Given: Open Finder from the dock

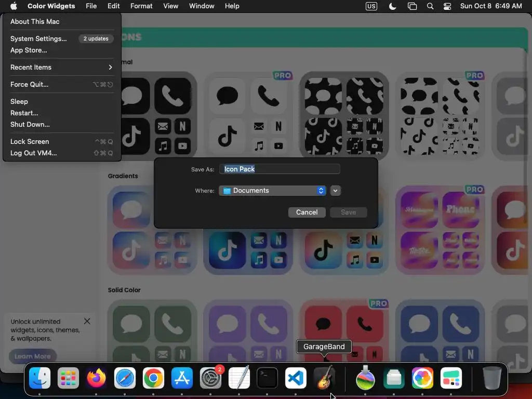Looking at the screenshot, I should 39,378.
